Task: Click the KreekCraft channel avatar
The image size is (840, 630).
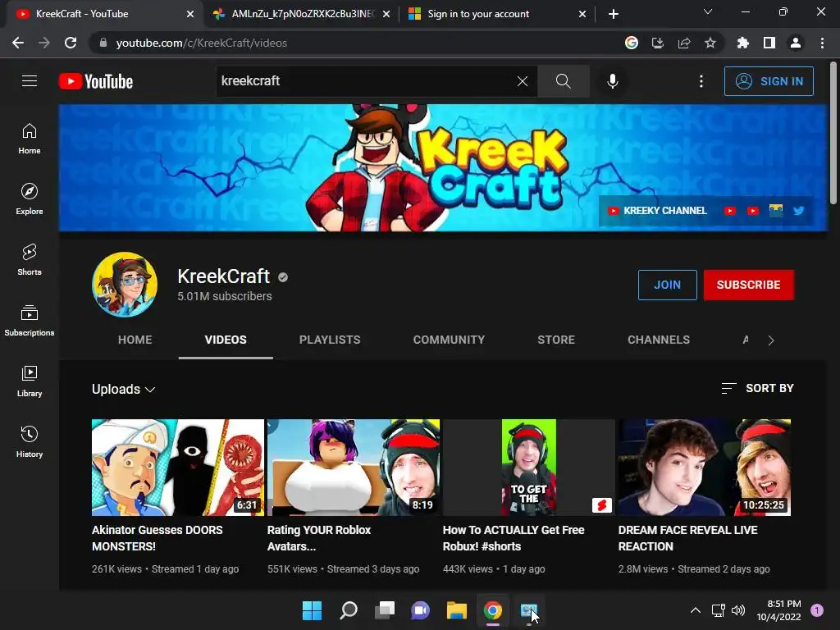Action: click(x=125, y=285)
